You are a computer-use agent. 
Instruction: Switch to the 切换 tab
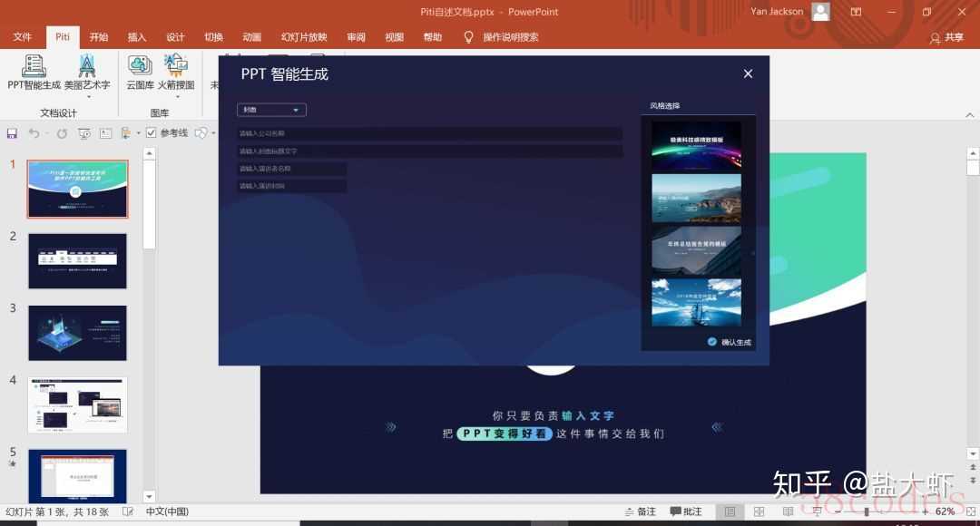click(x=214, y=37)
